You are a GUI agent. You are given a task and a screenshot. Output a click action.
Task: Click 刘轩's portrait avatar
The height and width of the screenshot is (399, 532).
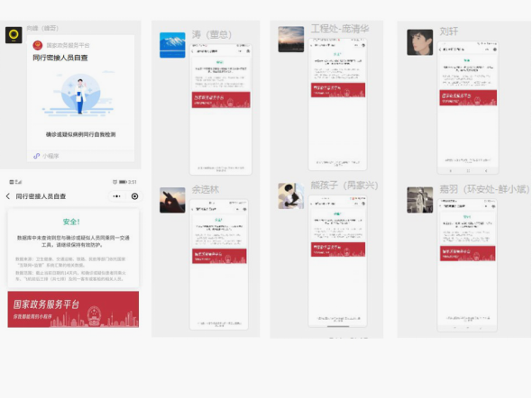(419, 42)
